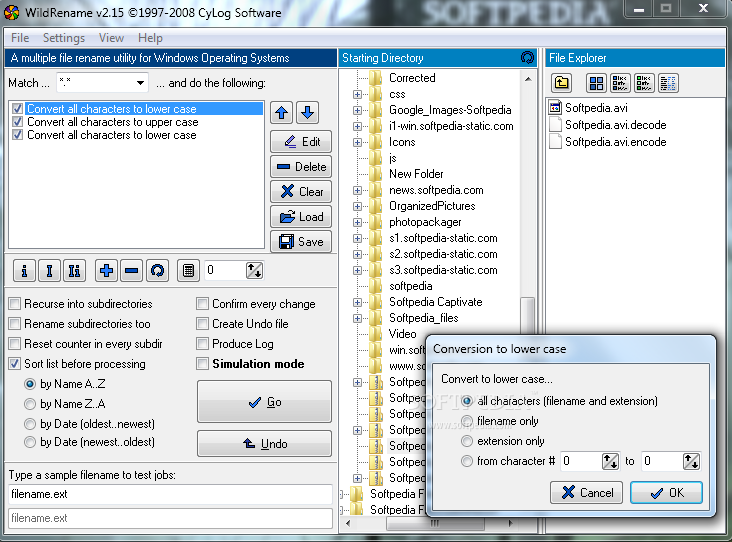The image size is (732, 542).
Task: Click the title case 'Ii' button
Action: pos(74,270)
